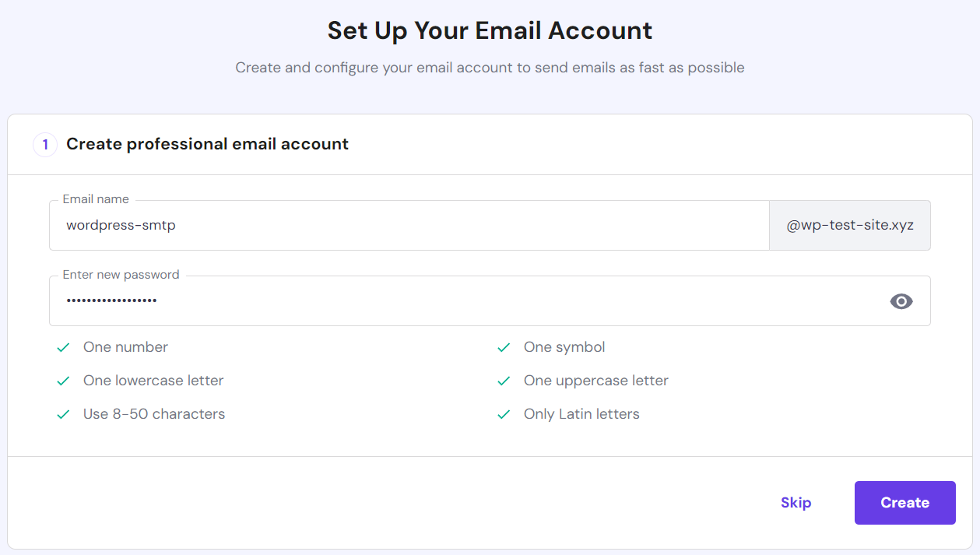Viewport: 980px width, 555px height.
Task: Click the checkmark beside One uppercase letter
Action: pos(504,381)
